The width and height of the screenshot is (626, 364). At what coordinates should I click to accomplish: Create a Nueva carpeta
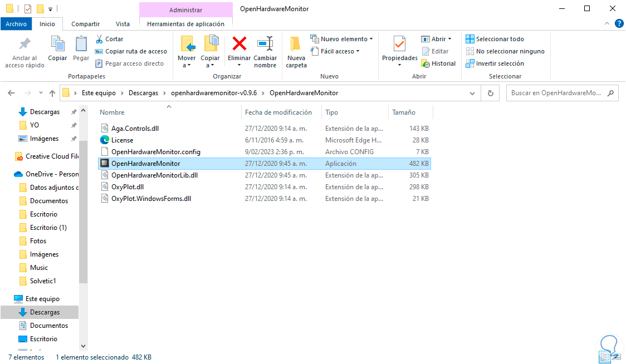click(296, 52)
